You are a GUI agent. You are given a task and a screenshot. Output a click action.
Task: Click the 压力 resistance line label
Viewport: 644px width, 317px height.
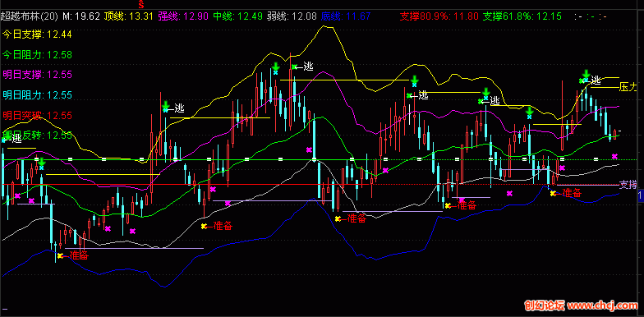click(x=628, y=87)
